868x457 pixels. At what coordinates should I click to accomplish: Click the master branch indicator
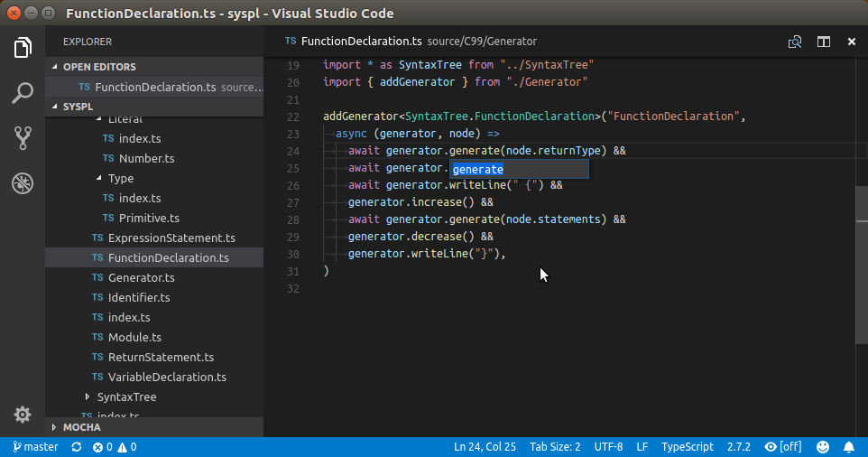[x=34, y=447]
